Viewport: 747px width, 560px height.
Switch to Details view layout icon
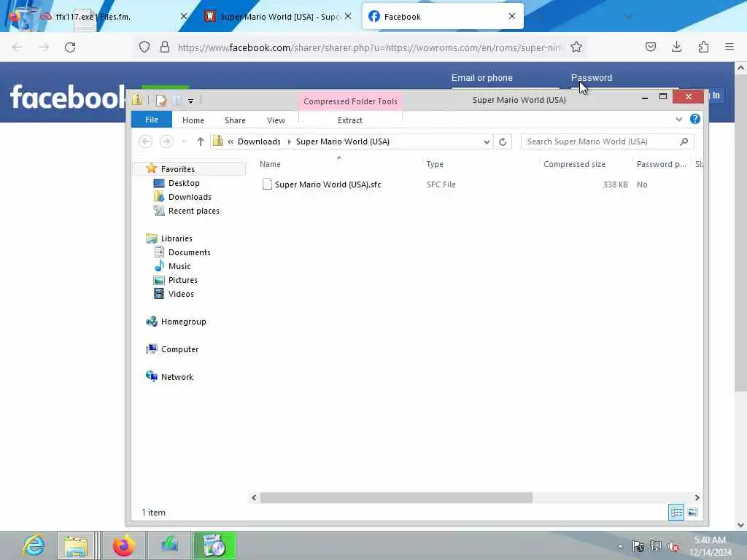[x=676, y=513]
